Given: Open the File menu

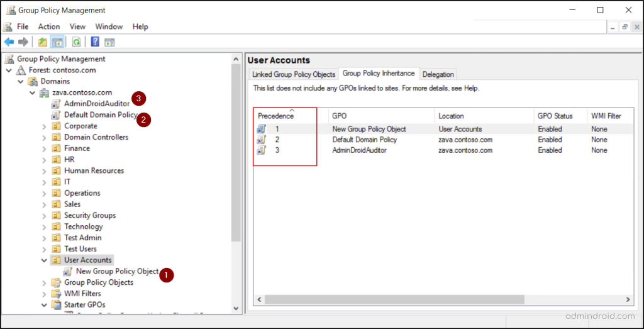Looking at the screenshot, I should point(23,26).
